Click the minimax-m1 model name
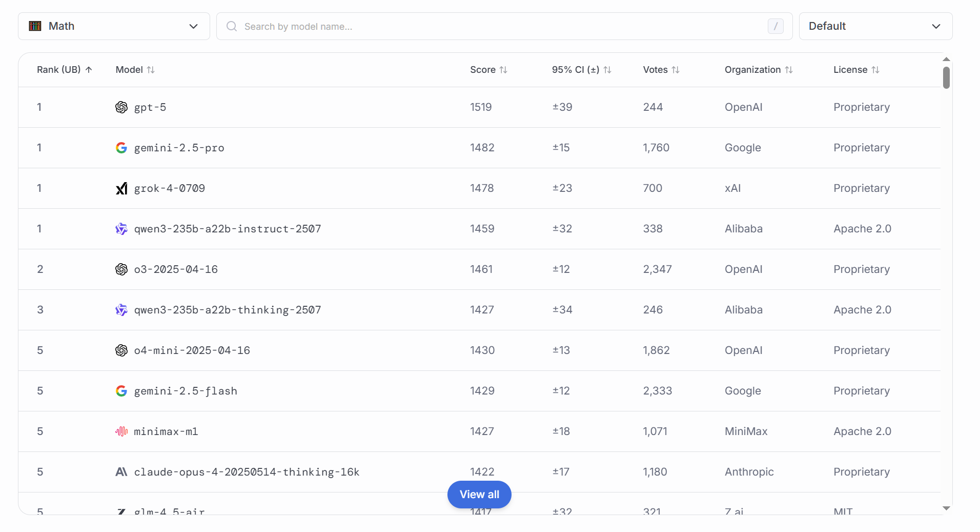 pos(166,431)
